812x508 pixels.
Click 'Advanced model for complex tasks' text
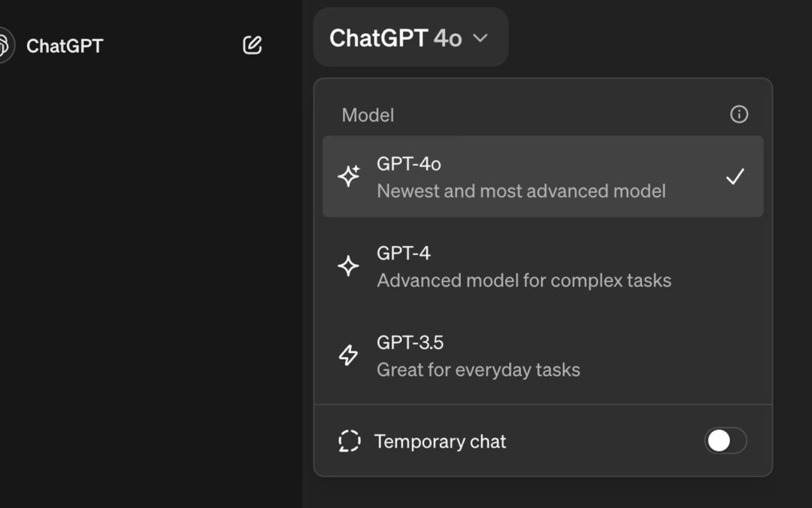(x=524, y=281)
